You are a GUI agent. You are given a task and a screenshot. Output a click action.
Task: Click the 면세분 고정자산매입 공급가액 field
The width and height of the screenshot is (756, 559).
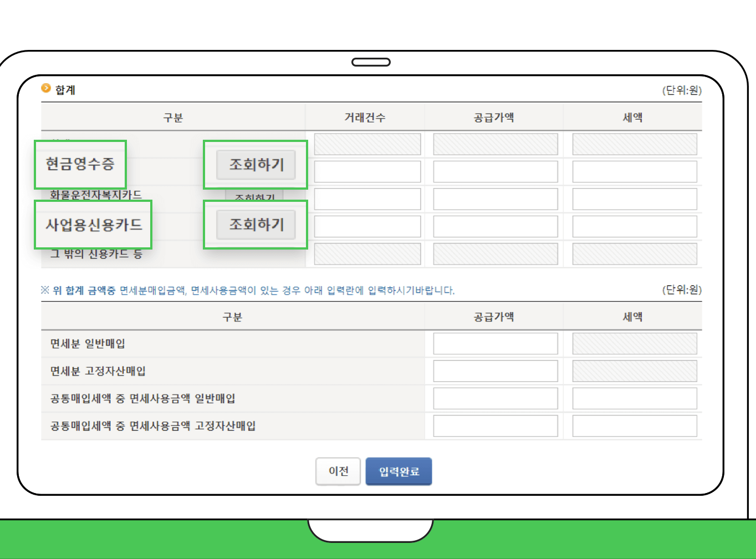495,370
